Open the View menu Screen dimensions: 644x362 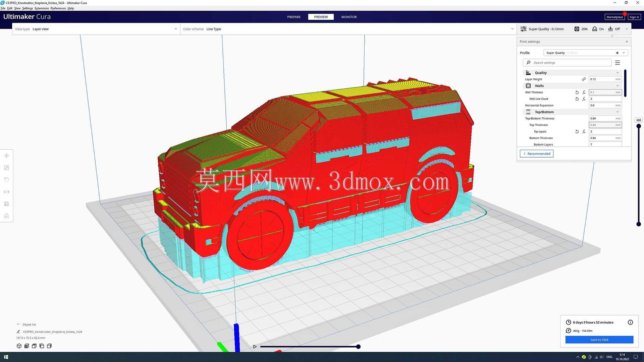[x=17, y=8]
